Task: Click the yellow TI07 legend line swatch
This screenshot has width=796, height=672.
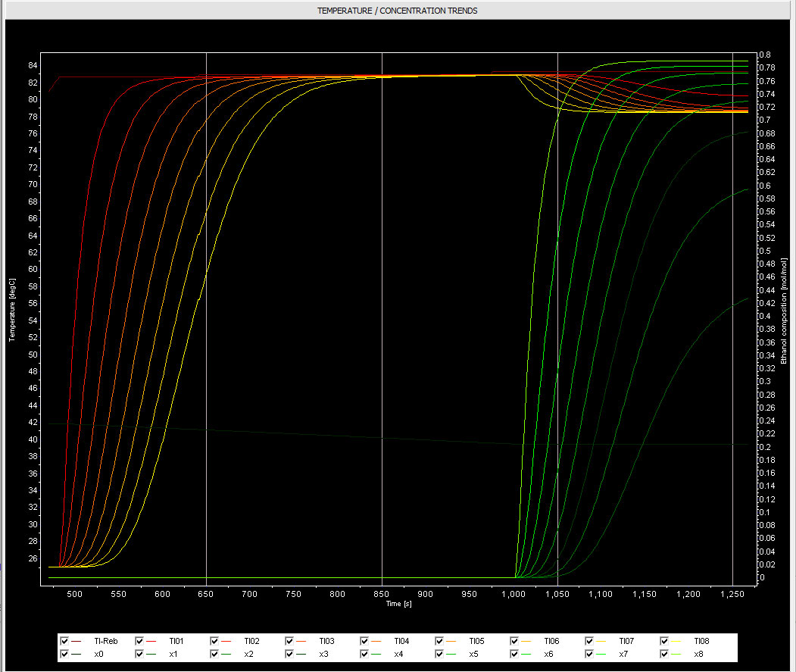Action: point(602,641)
